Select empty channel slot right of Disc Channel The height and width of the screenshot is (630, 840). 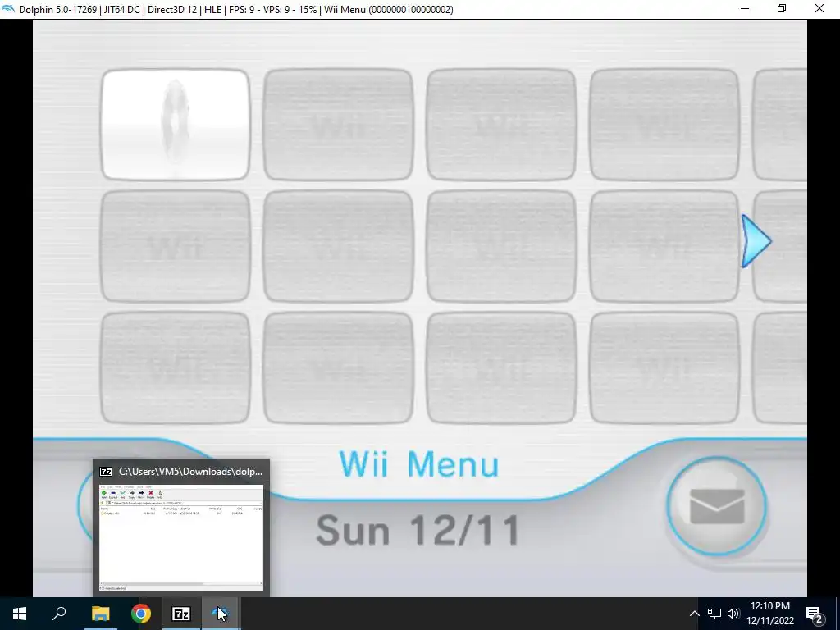(x=338, y=125)
